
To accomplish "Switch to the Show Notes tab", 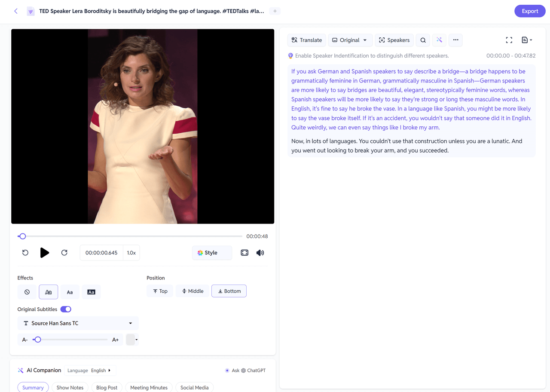I will click(x=70, y=387).
